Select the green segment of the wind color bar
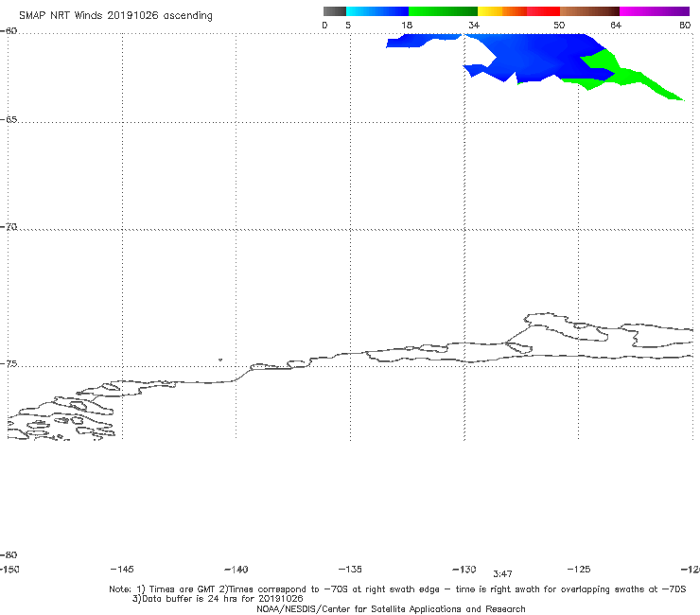The image size is (700, 615). click(x=443, y=11)
